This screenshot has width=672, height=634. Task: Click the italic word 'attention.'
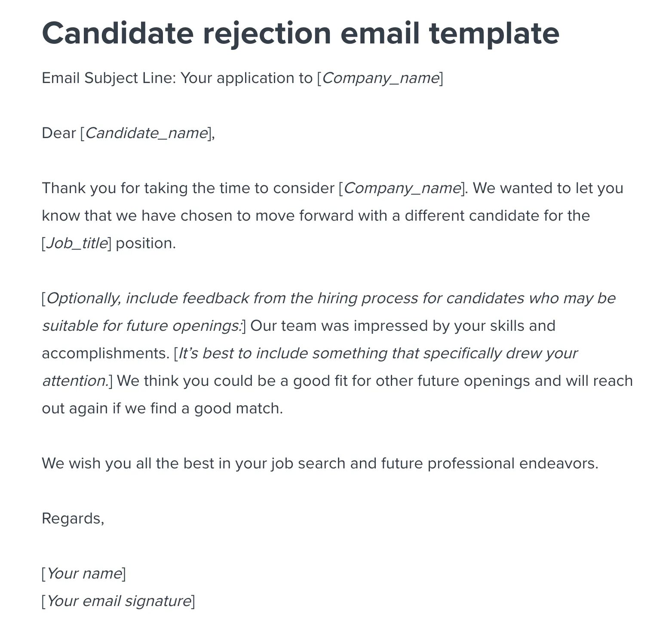(x=75, y=381)
